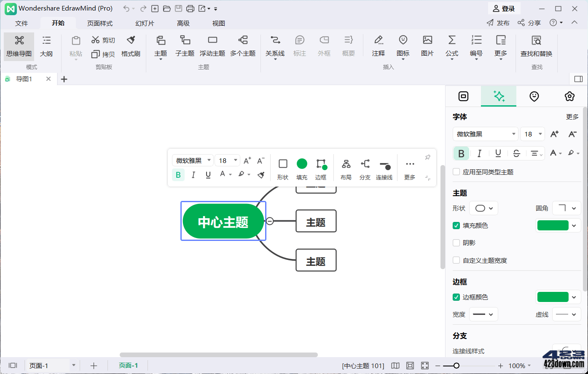Screen dimensions: 588x374
Task: Enable the 阴影 shadow checkbox
Action: (456, 243)
